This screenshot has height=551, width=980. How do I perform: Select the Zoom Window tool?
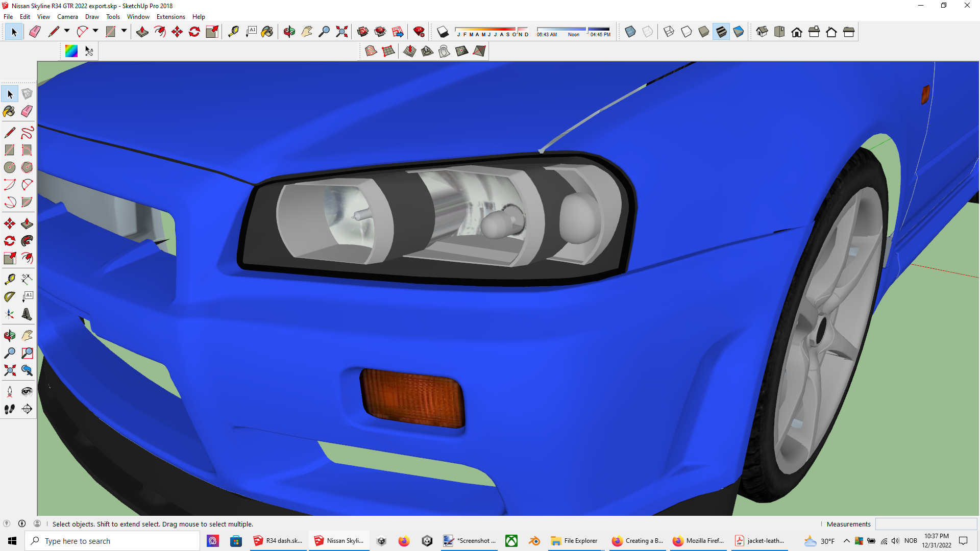click(27, 353)
